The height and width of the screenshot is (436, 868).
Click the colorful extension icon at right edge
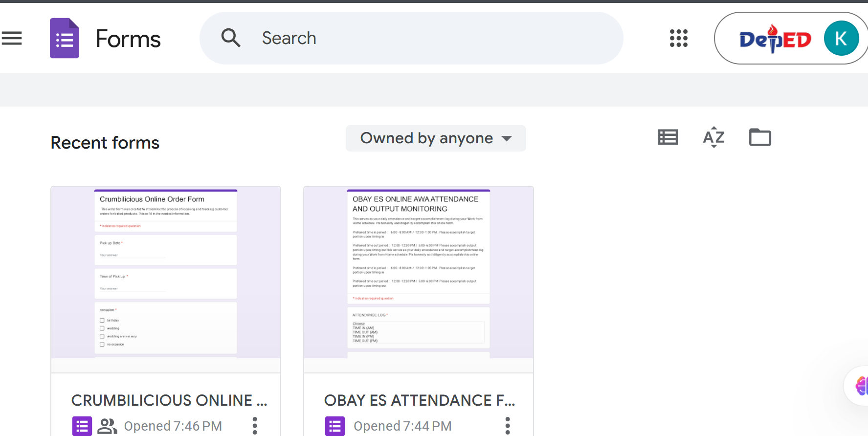tap(861, 386)
